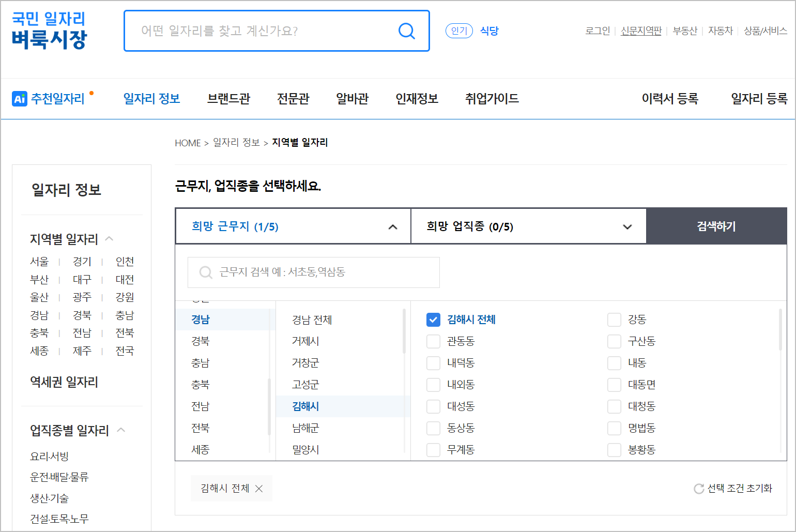Click the region list scrollbar beside 충북

click(269, 406)
